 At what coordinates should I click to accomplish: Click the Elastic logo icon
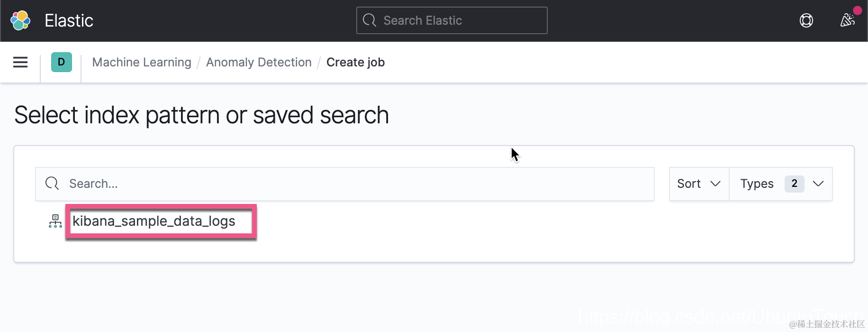[20, 20]
